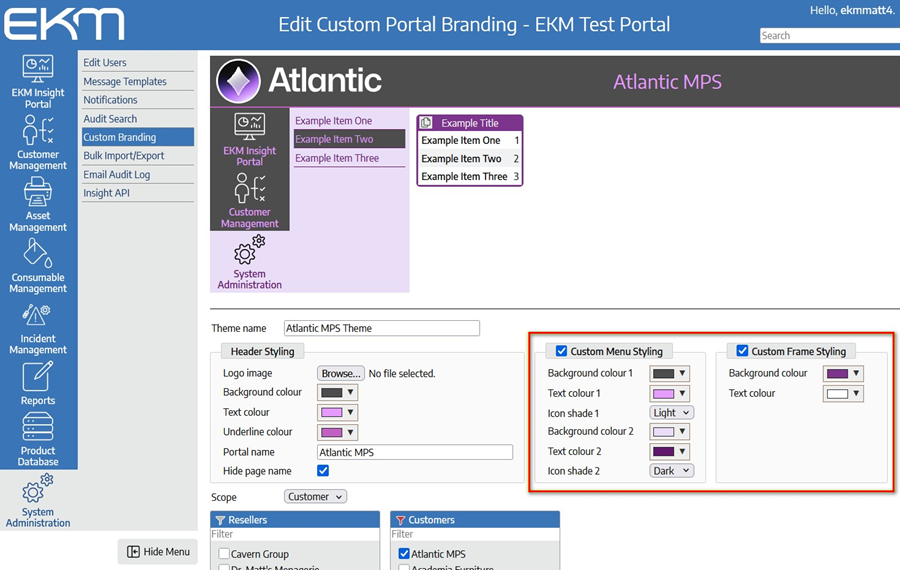Select Custom Branding menu item
The width and height of the screenshot is (900, 570).
coord(138,137)
